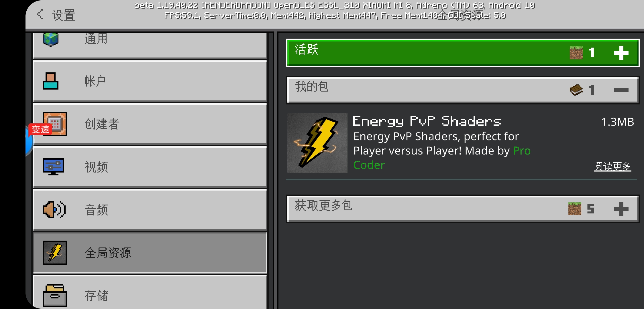Click the Energy PvP Shaders title
Screen dimensions: 644x309
tap(427, 121)
